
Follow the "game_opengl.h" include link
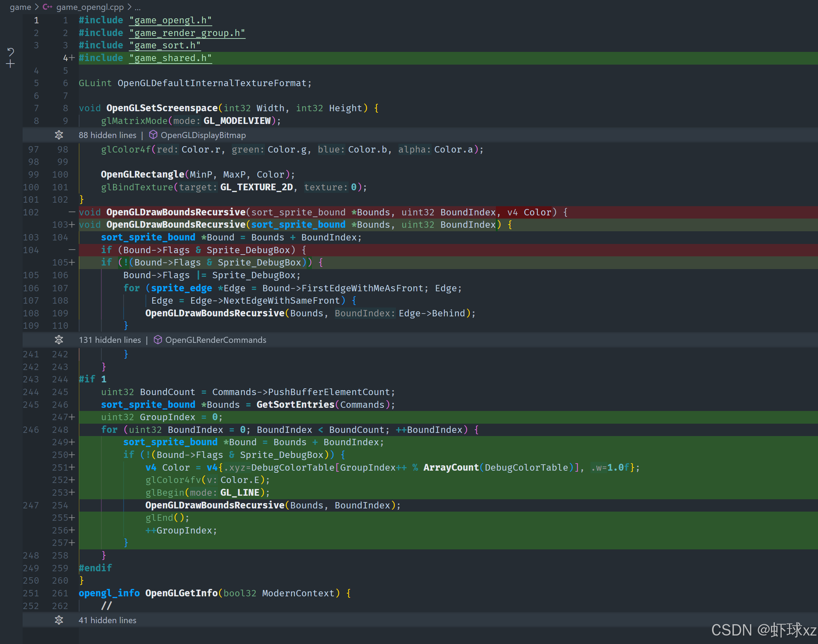170,20
